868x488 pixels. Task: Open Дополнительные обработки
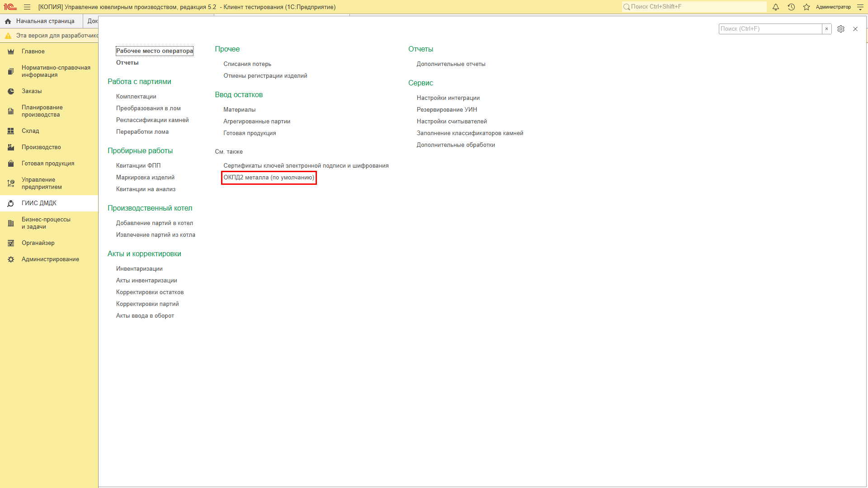point(456,145)
